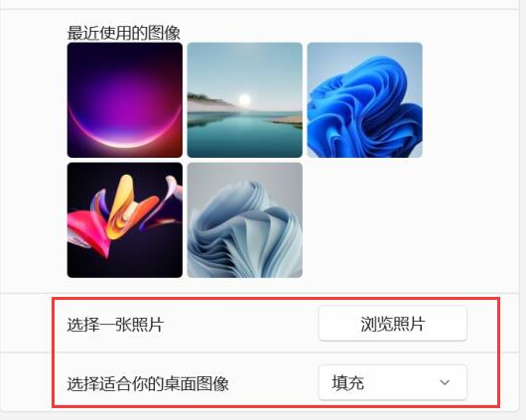The height and width of the screenshot is (420, 526).
Task: Choose the lake sunrise landscape wallpaper
Action: [x=244, y=100]
